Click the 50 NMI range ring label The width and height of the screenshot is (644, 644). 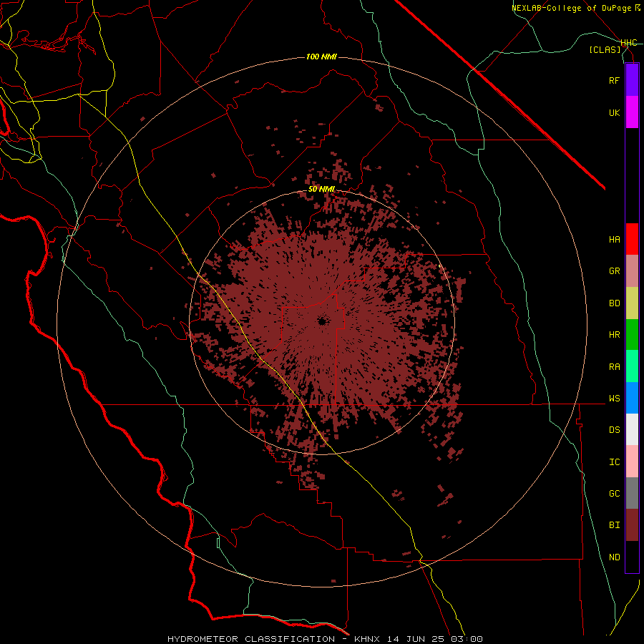(x=321, y=189)
